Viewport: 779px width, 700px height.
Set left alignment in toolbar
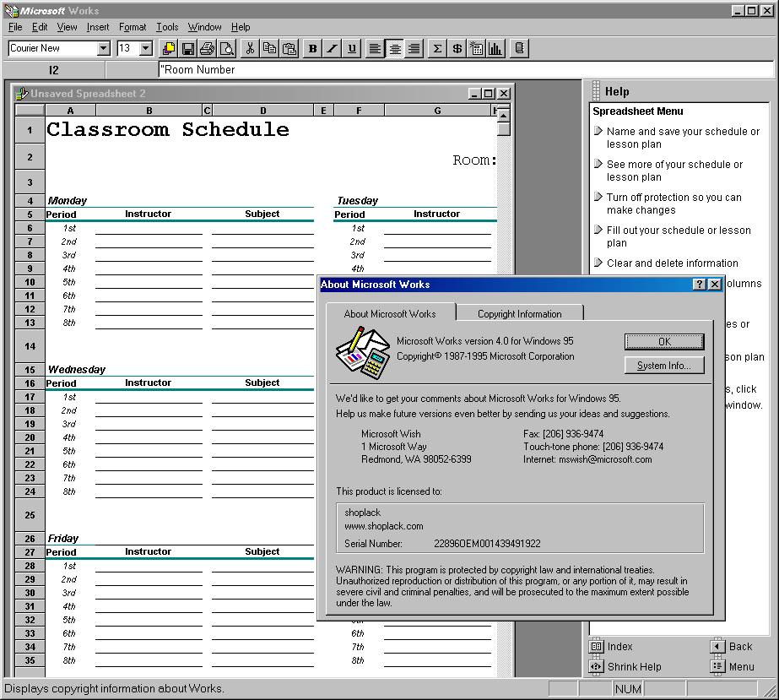(375, 48)
